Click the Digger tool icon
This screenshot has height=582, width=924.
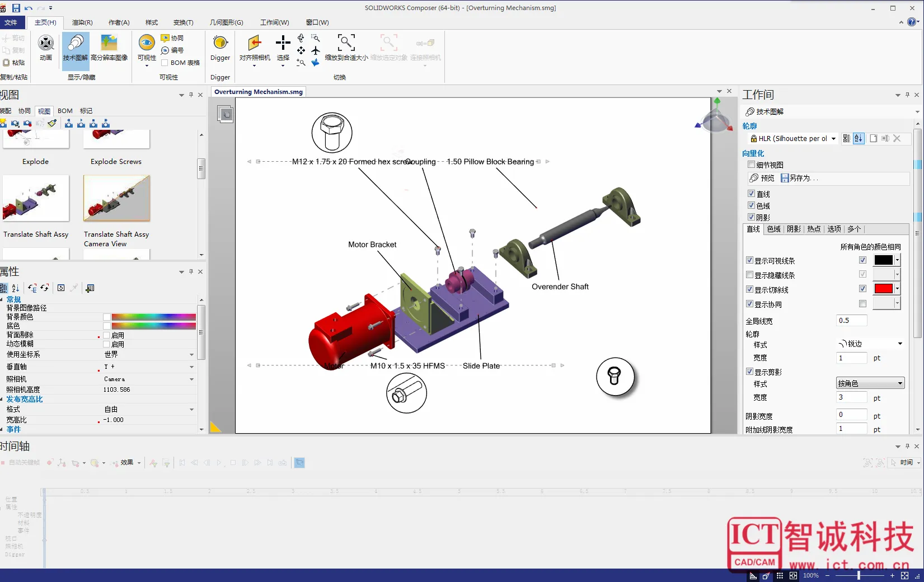(221, 43)
